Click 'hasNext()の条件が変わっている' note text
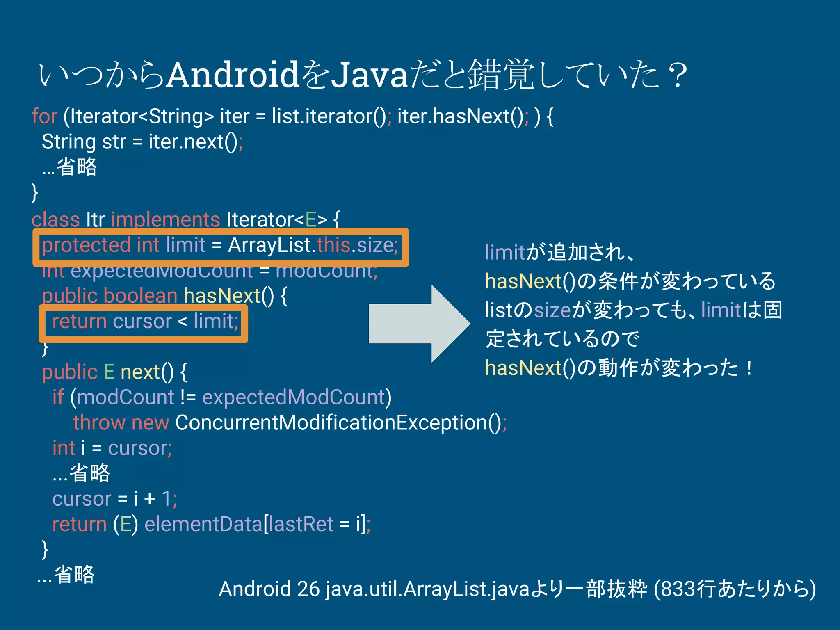 click(630, 281)
